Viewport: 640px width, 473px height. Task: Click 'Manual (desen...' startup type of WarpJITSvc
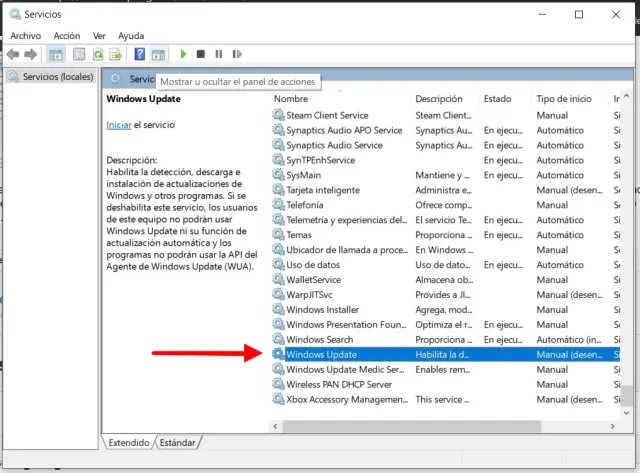(569, 295)
